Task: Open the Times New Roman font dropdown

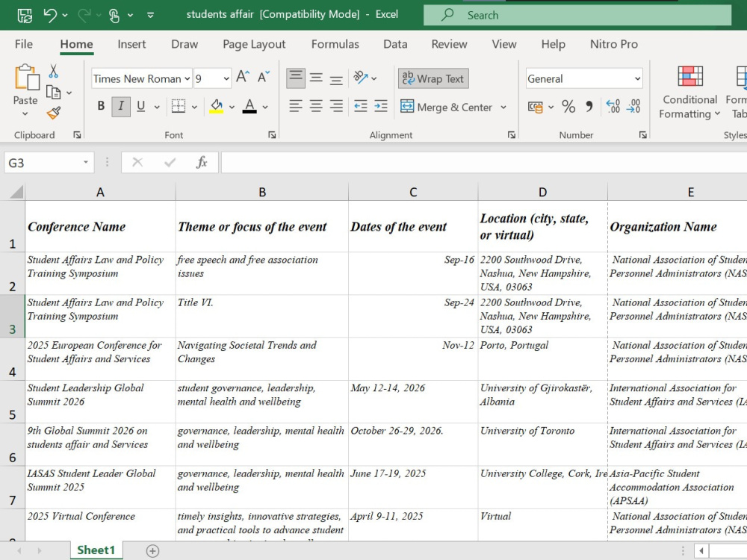Action: pos(187,78)
